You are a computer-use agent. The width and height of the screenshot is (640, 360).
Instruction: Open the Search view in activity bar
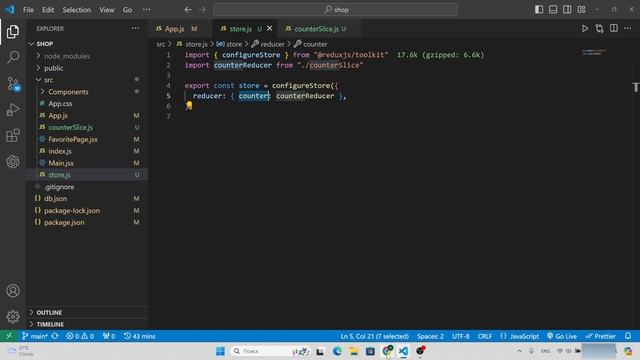pyautogui.click(x=13, y=57)
